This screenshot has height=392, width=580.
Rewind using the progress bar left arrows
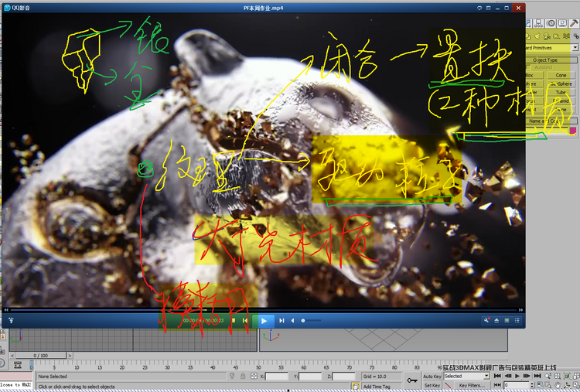pos(6,310)
